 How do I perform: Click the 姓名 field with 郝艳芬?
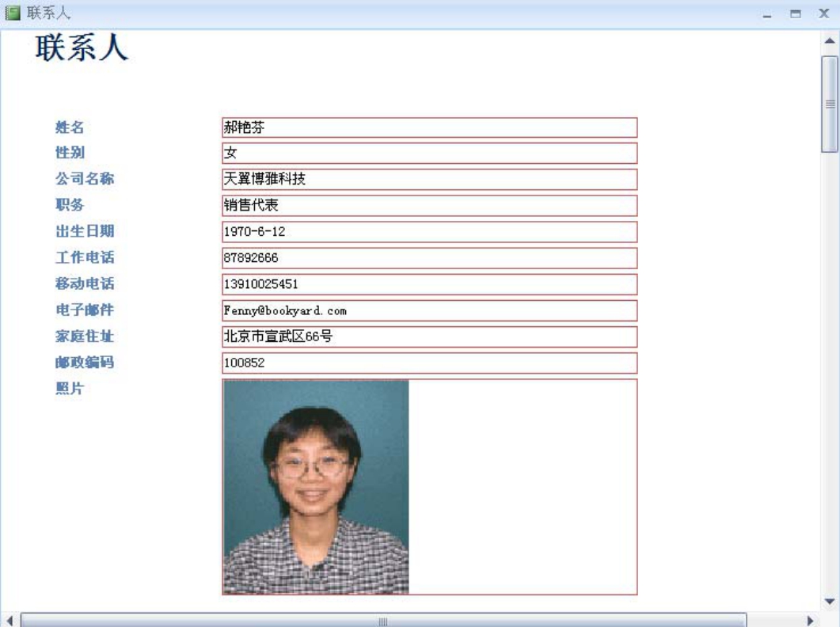click(429, 127)
